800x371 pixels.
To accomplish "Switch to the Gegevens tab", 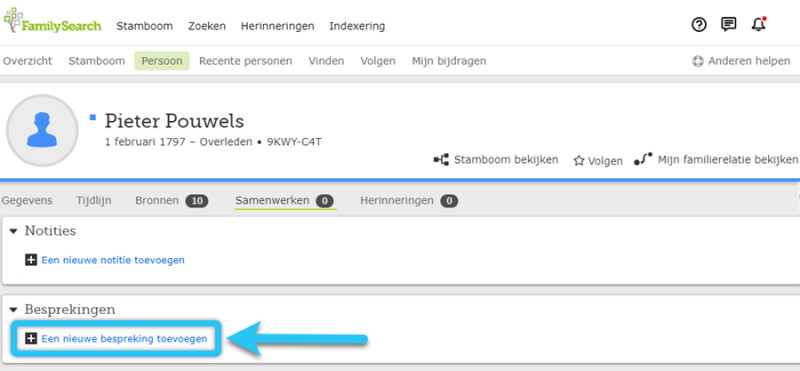I will (27, 201).
